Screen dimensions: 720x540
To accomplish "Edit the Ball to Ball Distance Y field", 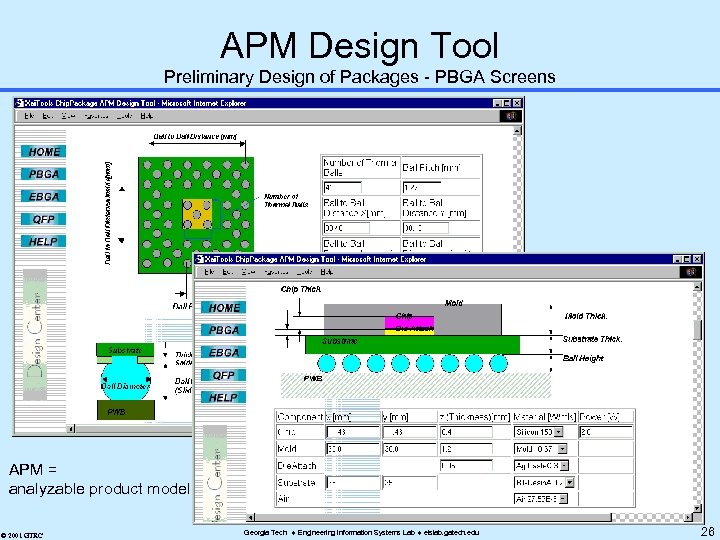I will (x=425, y=228).
